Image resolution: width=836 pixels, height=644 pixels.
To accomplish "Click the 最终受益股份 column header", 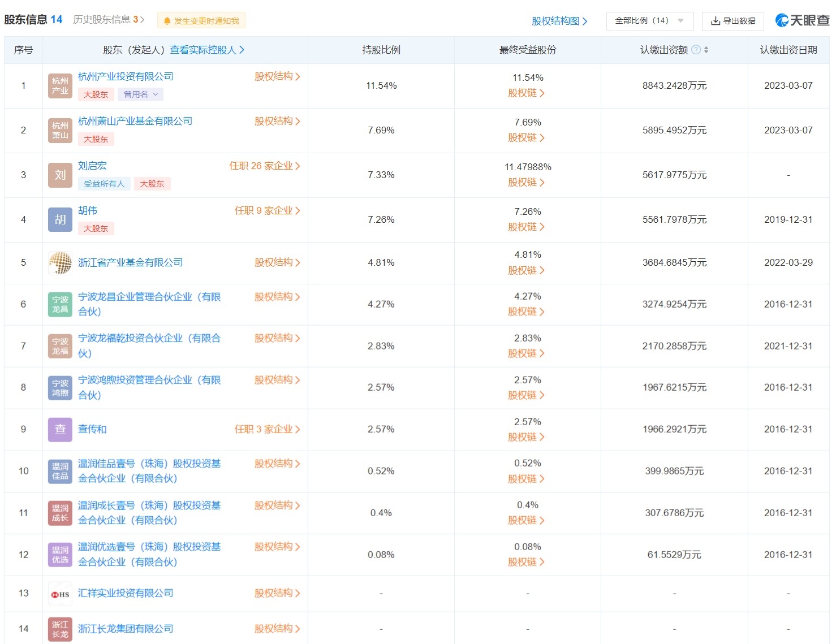I will click(x=528, y=50).
